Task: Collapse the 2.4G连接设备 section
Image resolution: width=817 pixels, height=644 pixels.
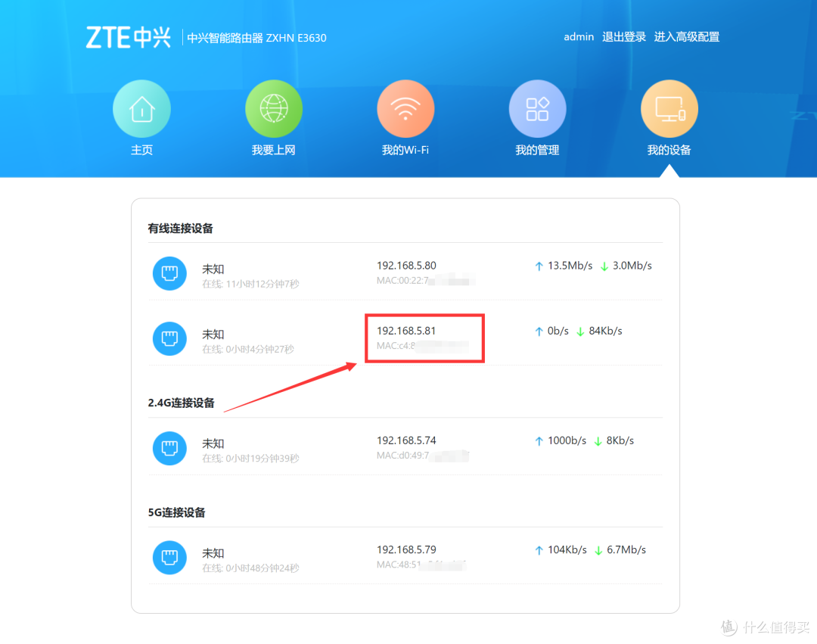Action: tap(182, 403)
